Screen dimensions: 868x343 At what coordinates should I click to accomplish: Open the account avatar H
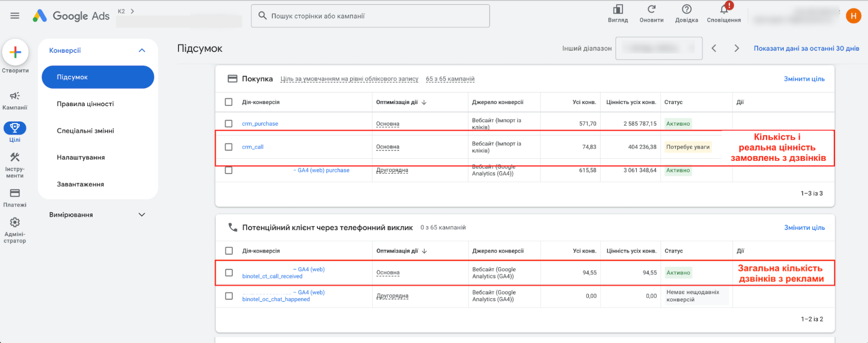coord(853,16)
